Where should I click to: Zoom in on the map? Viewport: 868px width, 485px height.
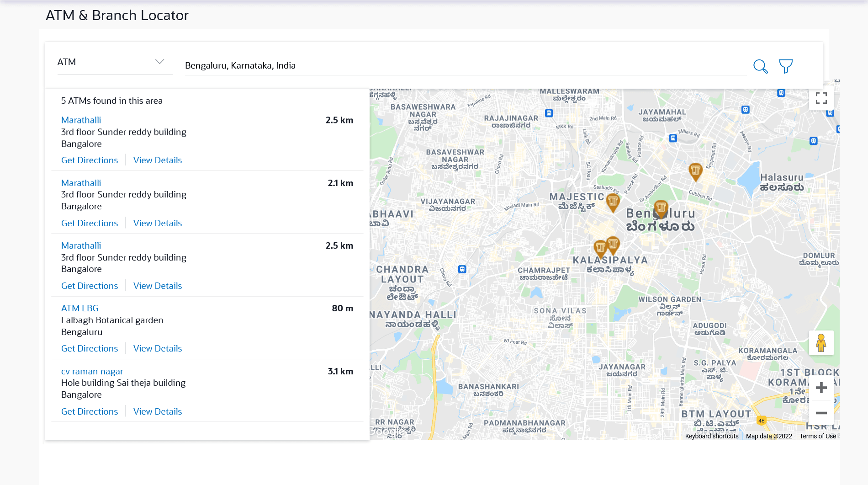821,388
